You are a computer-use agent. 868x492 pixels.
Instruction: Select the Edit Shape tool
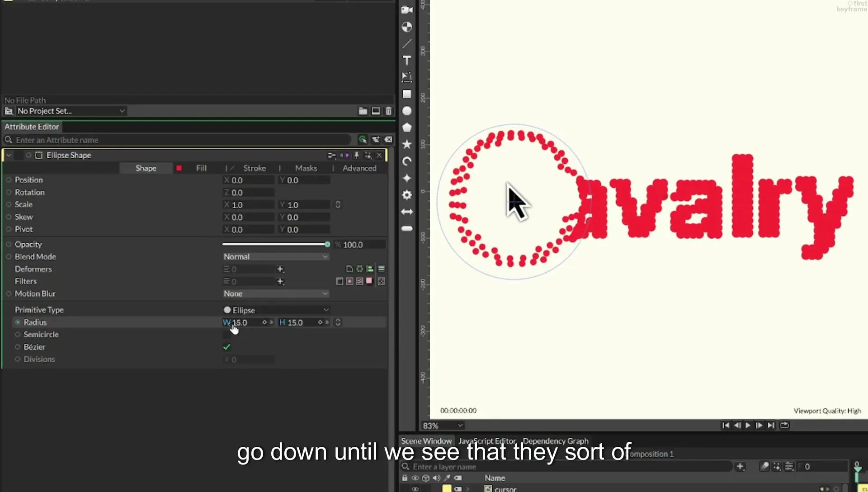pos(407,77)
